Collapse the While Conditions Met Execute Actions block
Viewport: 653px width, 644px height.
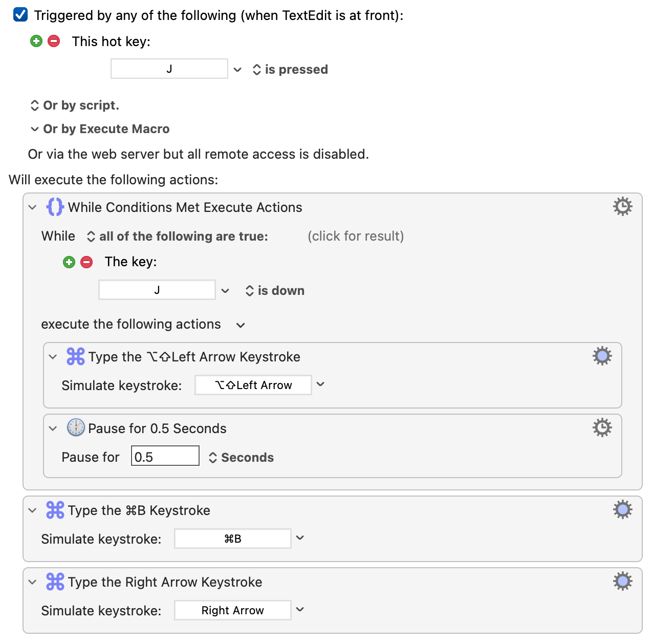pos(33,207)
